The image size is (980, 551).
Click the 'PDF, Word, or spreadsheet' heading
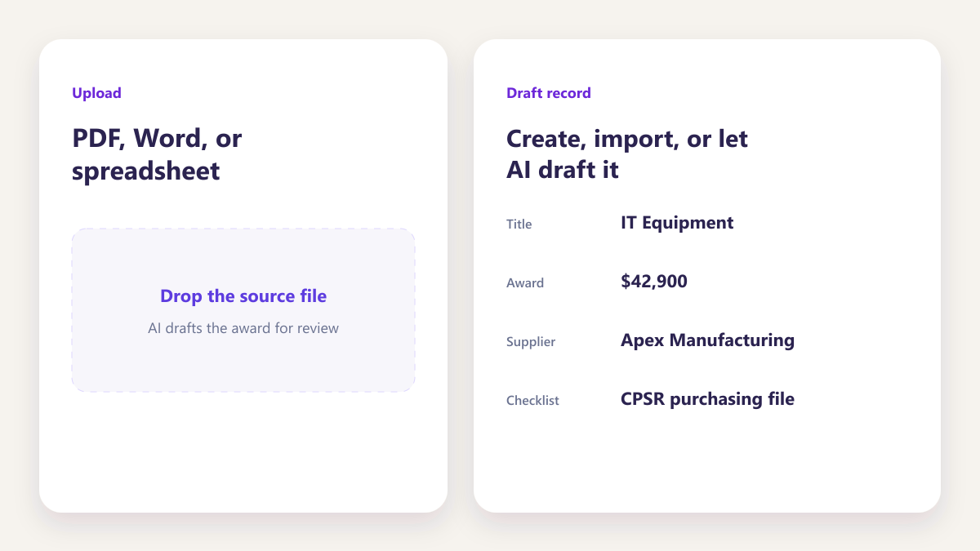157,154
